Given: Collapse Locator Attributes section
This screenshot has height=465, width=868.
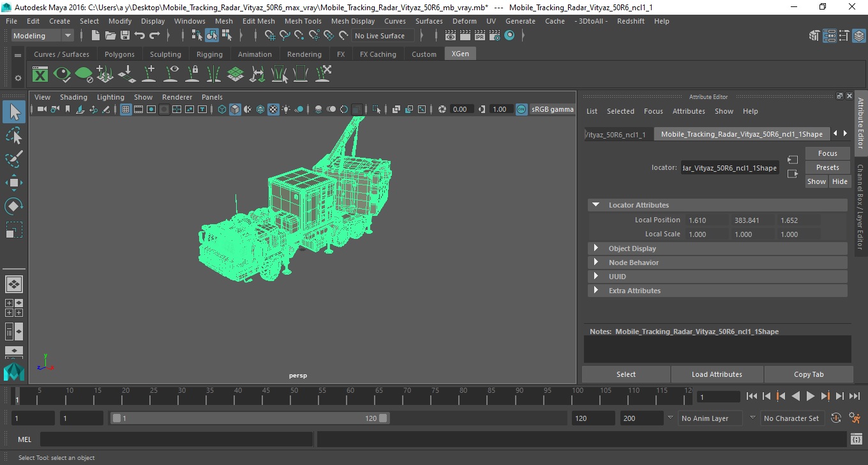Looking at the screenshot, I should tap(596, 205).
